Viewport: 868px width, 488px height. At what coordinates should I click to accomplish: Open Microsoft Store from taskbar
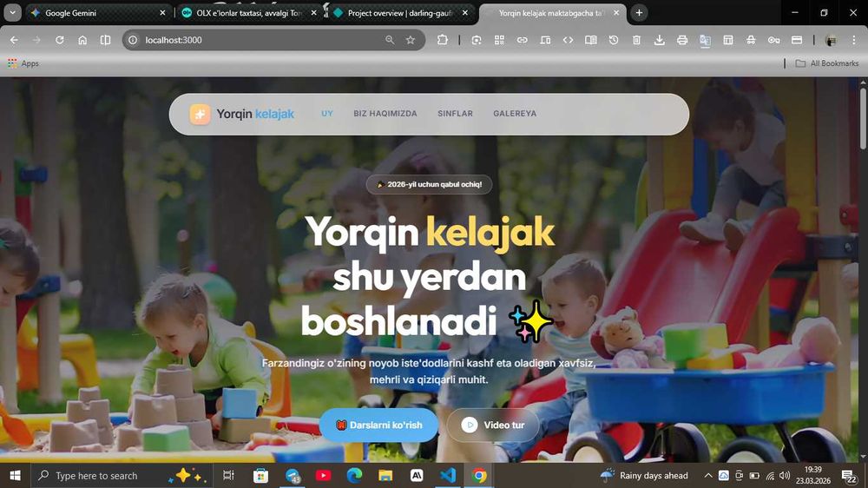[260, 475]
